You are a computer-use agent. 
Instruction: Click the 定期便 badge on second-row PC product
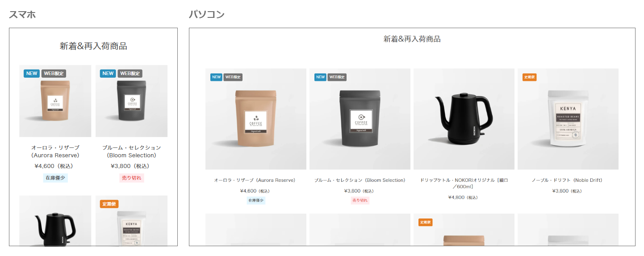425,222
